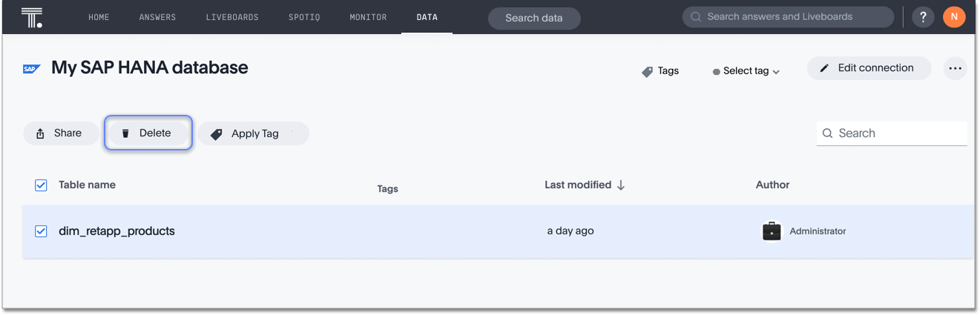Click the Tags label icon

pyautogui.click(x=648, y=71)
